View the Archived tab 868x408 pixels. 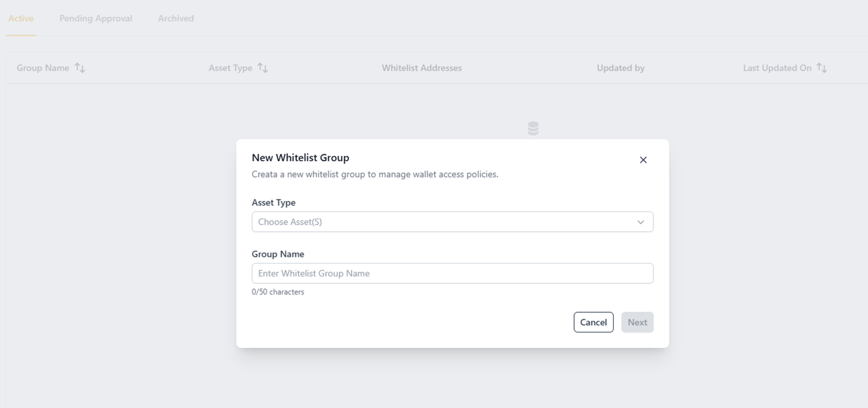coord(176,19)
